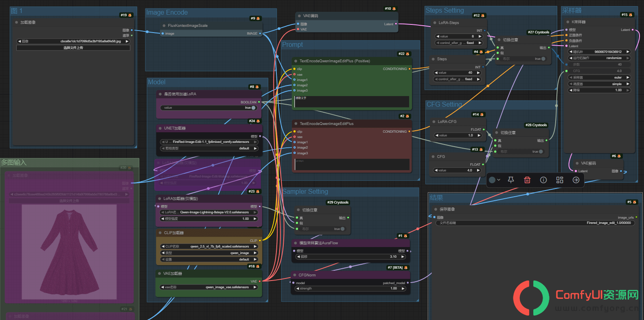This screenshot has width=644, height=320.
Task: Click the 偏移 3.10 value field in 模型采样算法AuraFlow
Action: tap(351, 256)
